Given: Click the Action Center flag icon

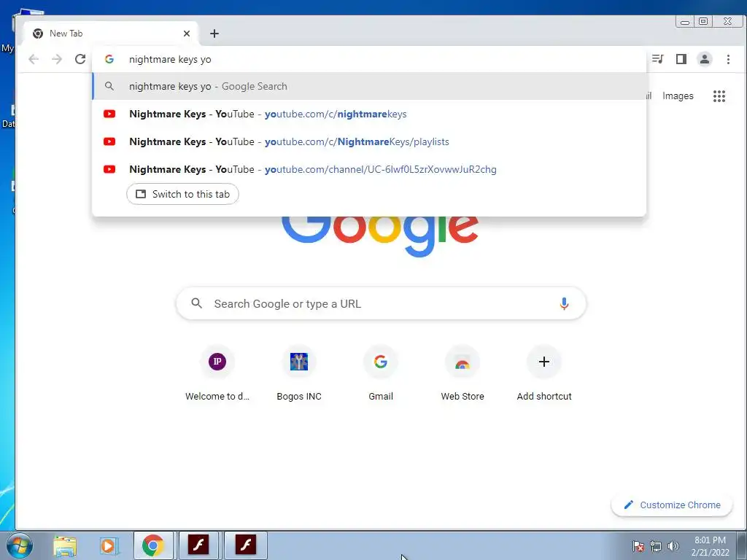Looking at the screenshot, I should (x=638, y=546).
